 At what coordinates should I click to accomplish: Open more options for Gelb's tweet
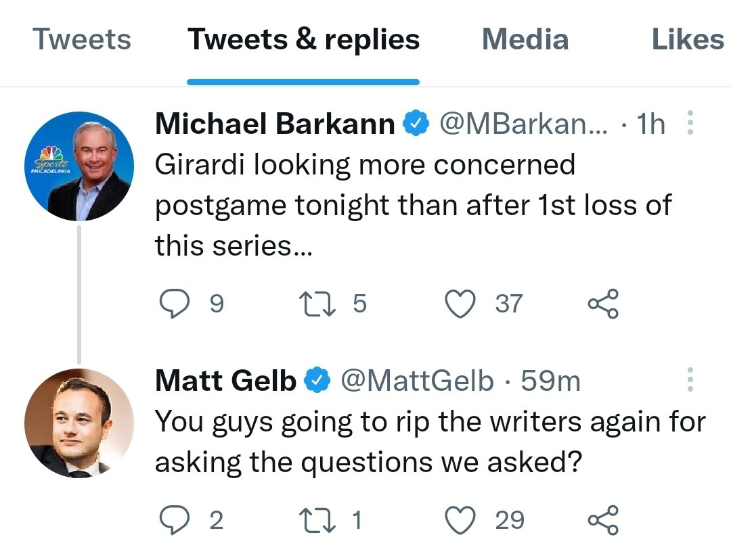pos(690,381)
